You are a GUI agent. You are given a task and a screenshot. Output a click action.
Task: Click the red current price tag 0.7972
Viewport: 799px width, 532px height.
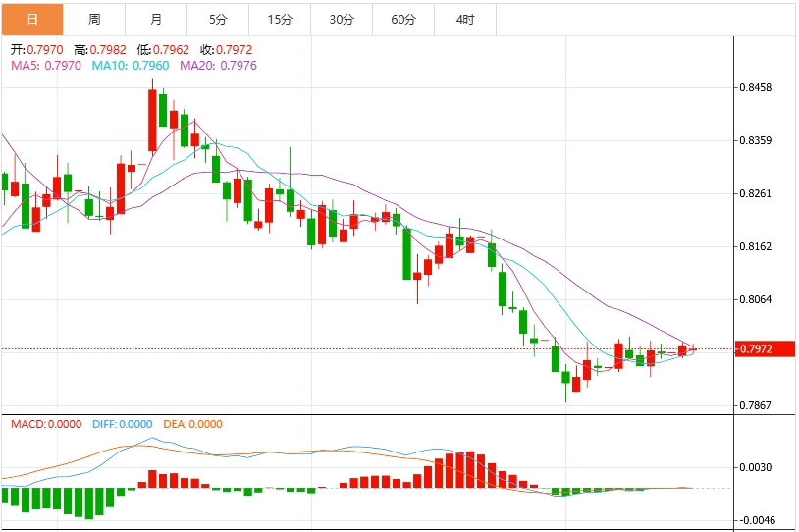pos(765,349)
